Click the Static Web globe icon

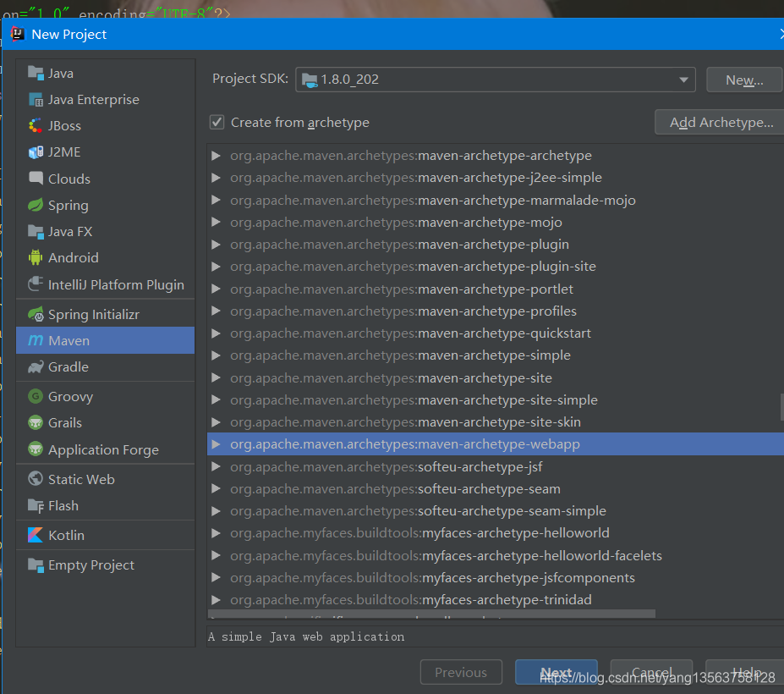36,479
